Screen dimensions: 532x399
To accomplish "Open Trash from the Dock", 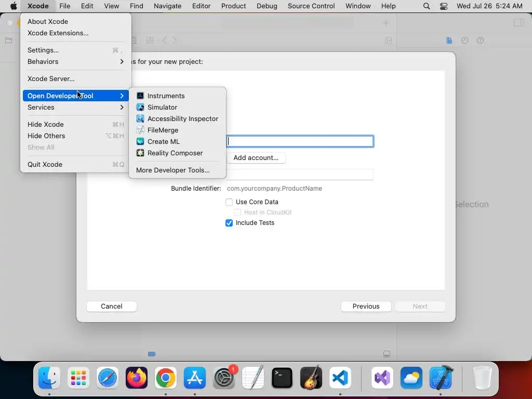I will pyautogui.click(x=482, y=378).
